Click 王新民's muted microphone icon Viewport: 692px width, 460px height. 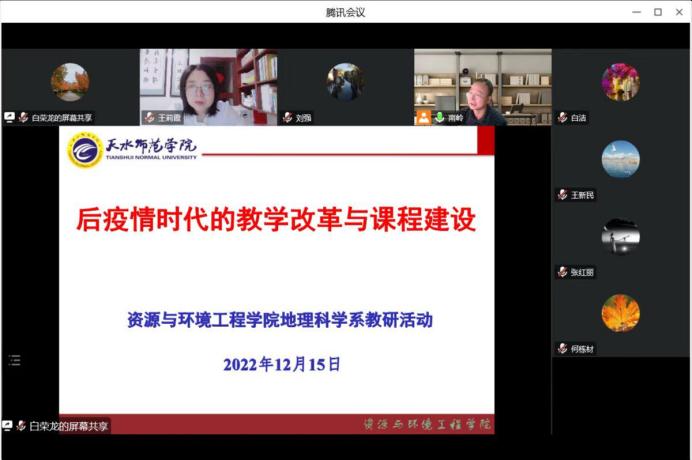coord(562,195)
